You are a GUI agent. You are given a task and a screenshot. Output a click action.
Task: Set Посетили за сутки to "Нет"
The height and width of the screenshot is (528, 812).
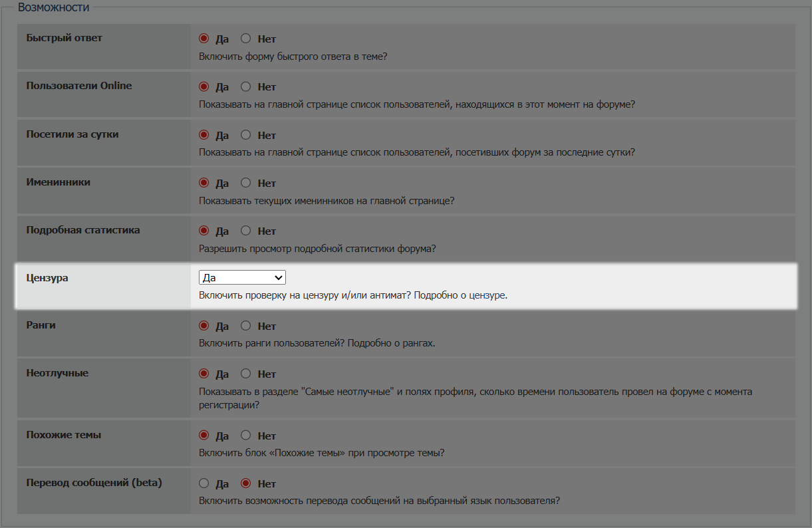[246, 135]
